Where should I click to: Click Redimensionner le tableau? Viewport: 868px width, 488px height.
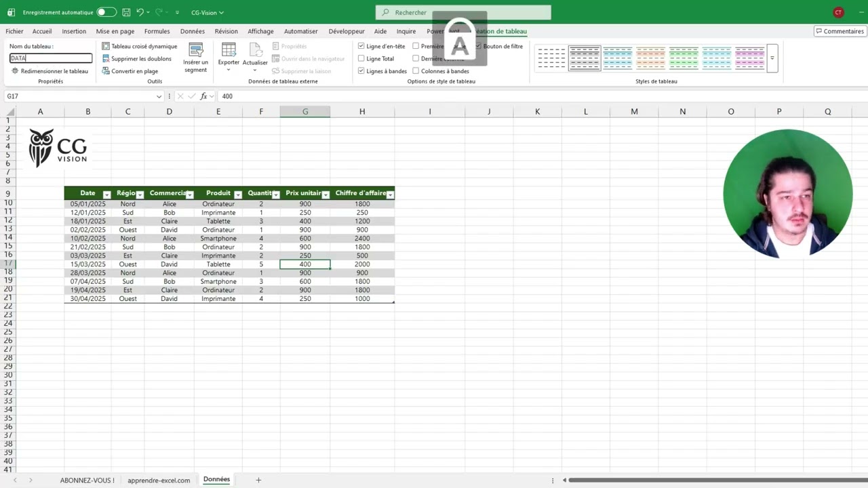(50, 71)
